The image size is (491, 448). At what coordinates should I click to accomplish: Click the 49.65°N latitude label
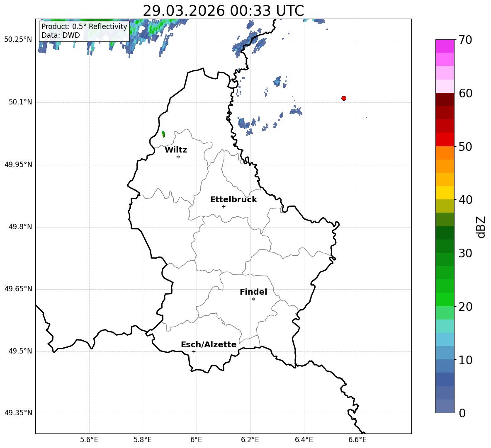(18, 288)
